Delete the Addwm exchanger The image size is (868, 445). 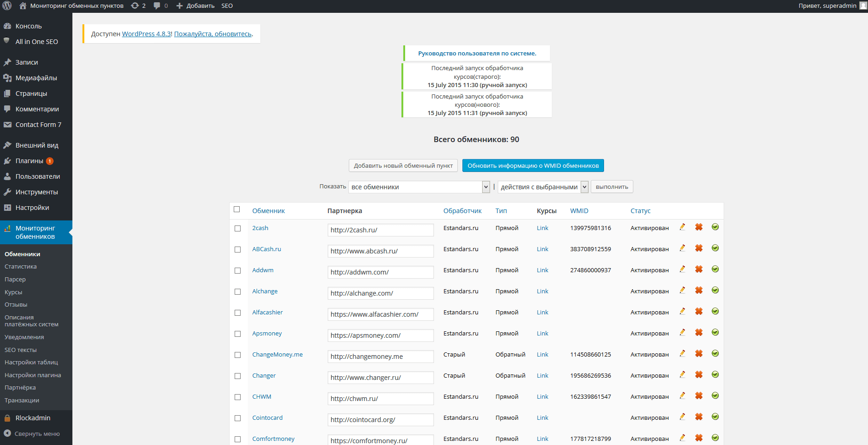(699, 269)
